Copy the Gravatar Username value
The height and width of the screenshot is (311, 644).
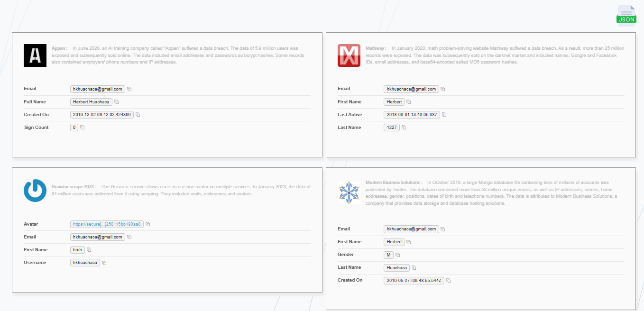(x=104, y=263)
